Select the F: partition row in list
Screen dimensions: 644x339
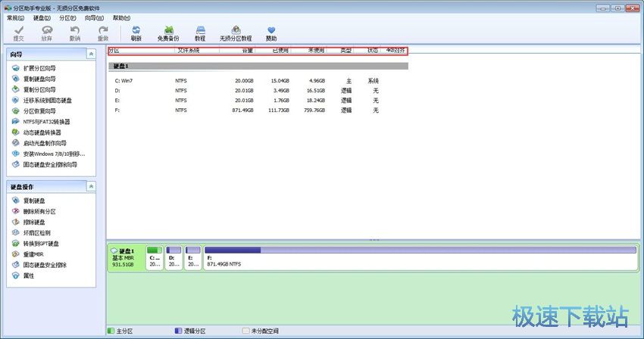[x=259, y=110]
